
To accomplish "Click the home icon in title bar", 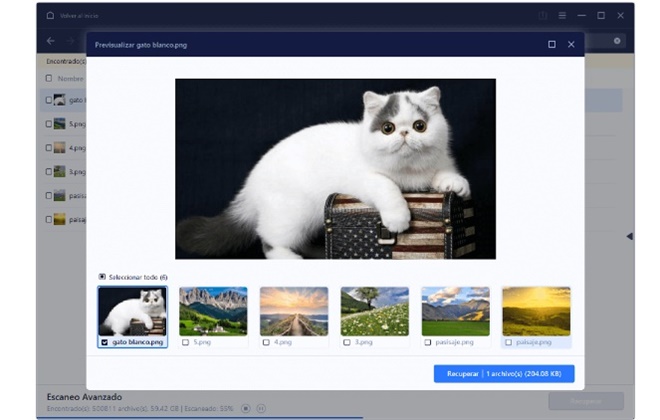I will (50, 15).
